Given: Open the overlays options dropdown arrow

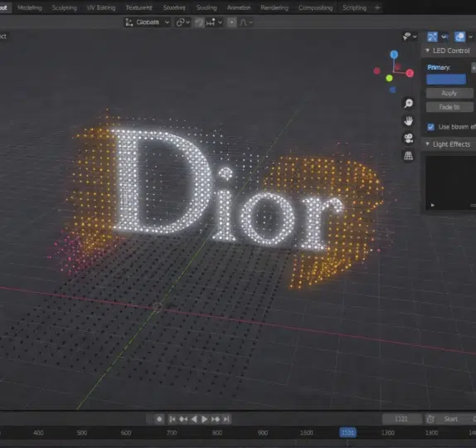Looking at the screenshot, I should 470,37.
